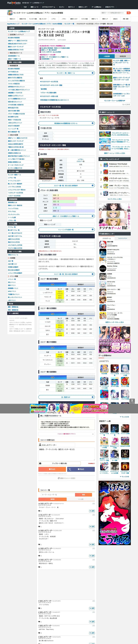The height and width of the screenshot is (644, 138).
Task: Open the ペルソナ5X攻略 game icon
Action: pos(115,368)
